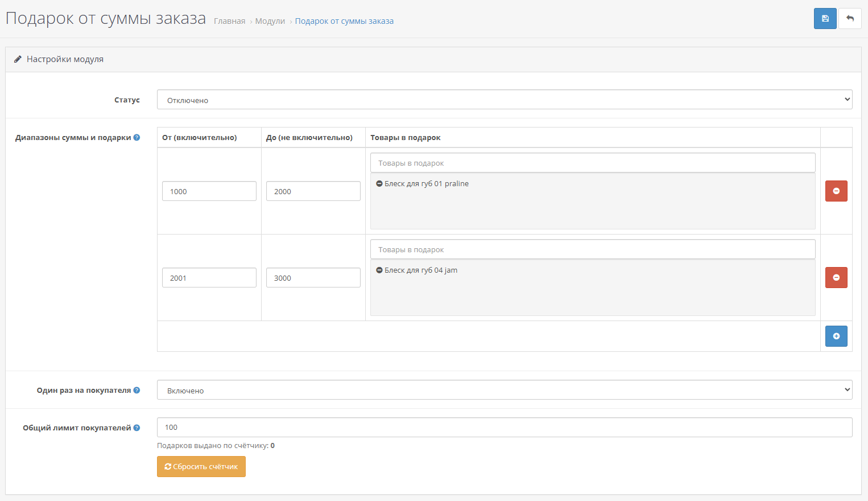
Task: Click the back arrow icon button
Action: pyautogui.click(x=850, y=18)
